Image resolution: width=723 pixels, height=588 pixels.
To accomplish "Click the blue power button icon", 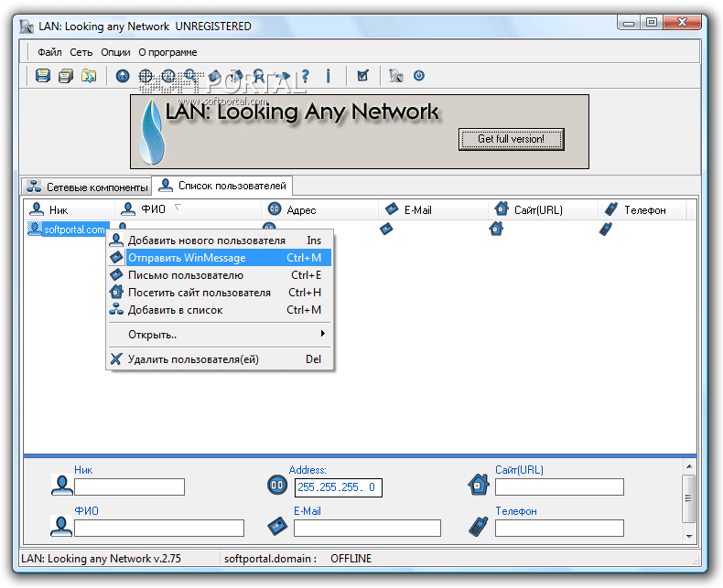I will (x=418, y=76).
